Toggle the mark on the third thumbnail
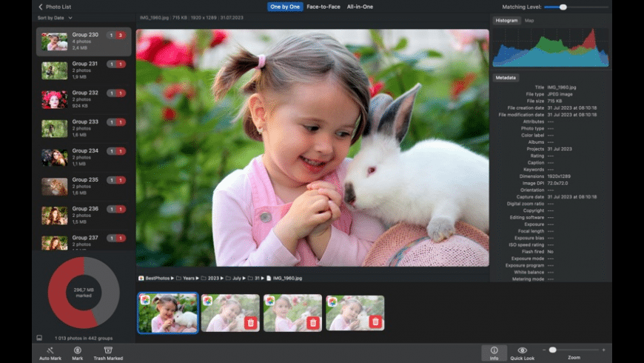 313,322
